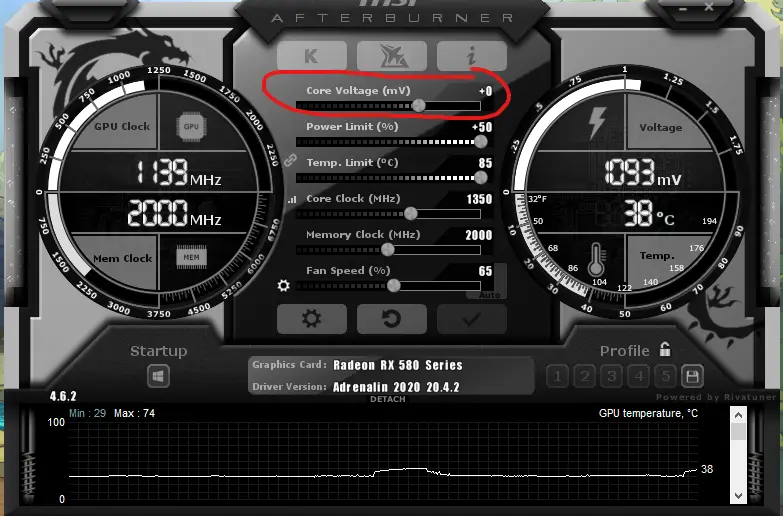Click the Power Limit slider handle
Screen dimensions: 783x516
pos(480,141)
